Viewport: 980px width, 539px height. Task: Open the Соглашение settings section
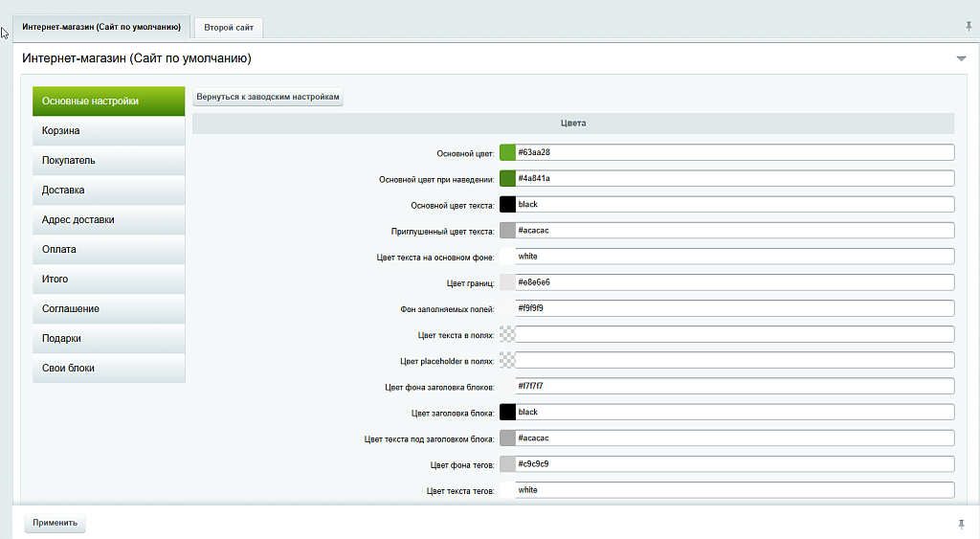coord(109,309)
